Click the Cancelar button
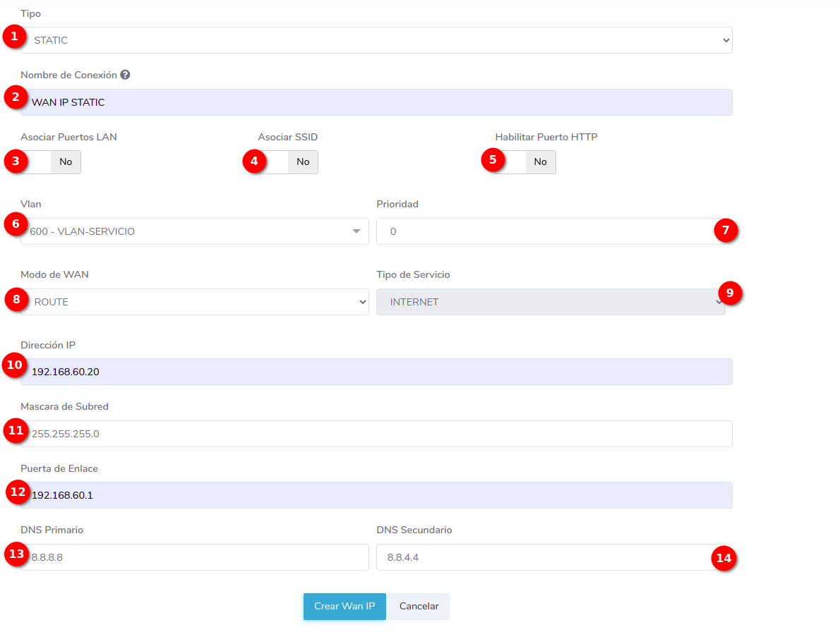Image resolution: width=840 pixels, height=632 pixels. tap(419, 607)
